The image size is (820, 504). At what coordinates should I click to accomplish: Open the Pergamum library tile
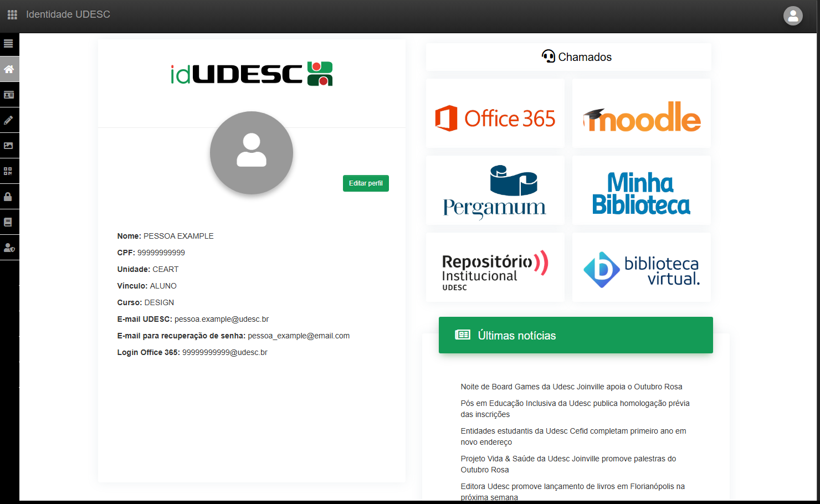coord(495,191)
